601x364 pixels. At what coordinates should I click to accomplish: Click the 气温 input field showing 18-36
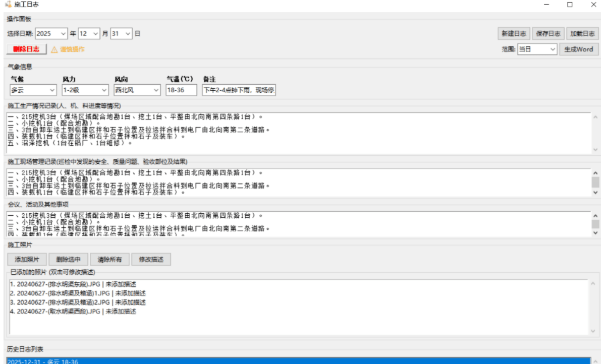click(x=181, y=90)
